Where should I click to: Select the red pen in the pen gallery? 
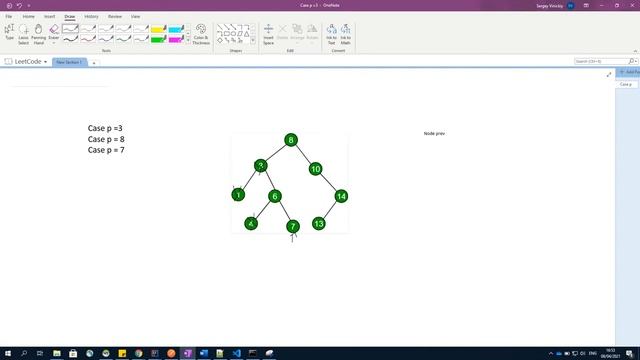88,39
